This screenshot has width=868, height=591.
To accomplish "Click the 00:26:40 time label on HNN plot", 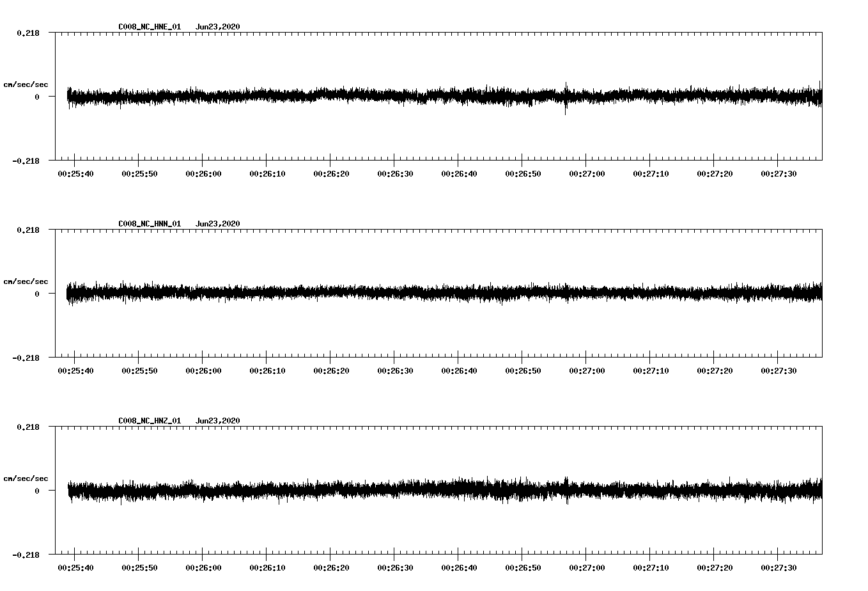I will click(459, 371).
